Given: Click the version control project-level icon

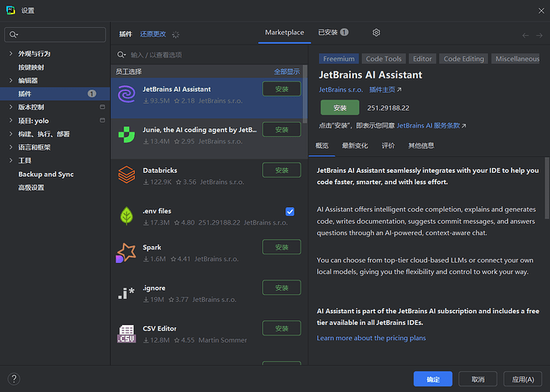Looking at the screenshot, I should tap(102, 107).
